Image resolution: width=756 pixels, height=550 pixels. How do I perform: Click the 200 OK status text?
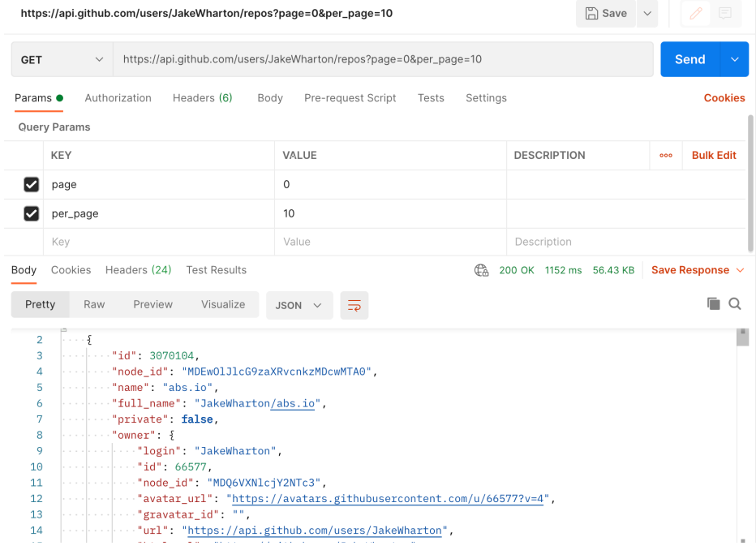pos(517,270)
